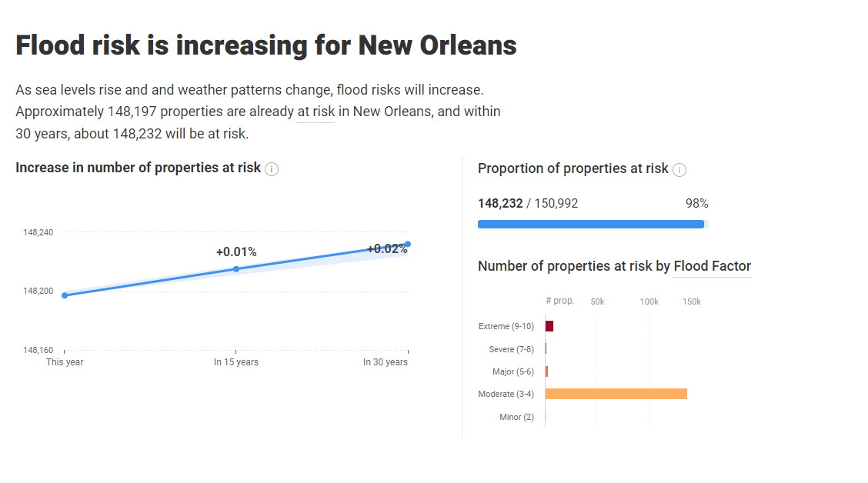This screenshot has width=868, height=483.
Task: Click the 'Major (5-6)' category label
Action: (x=512, y=371)
